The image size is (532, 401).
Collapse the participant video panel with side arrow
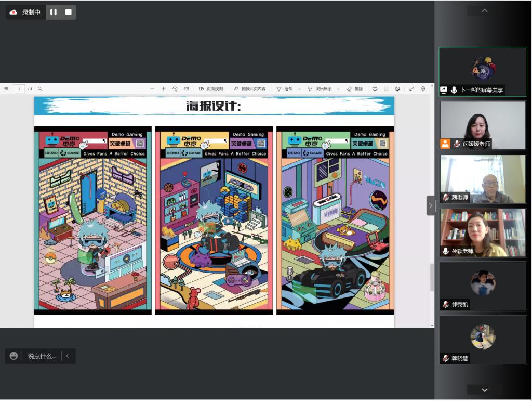431,205
